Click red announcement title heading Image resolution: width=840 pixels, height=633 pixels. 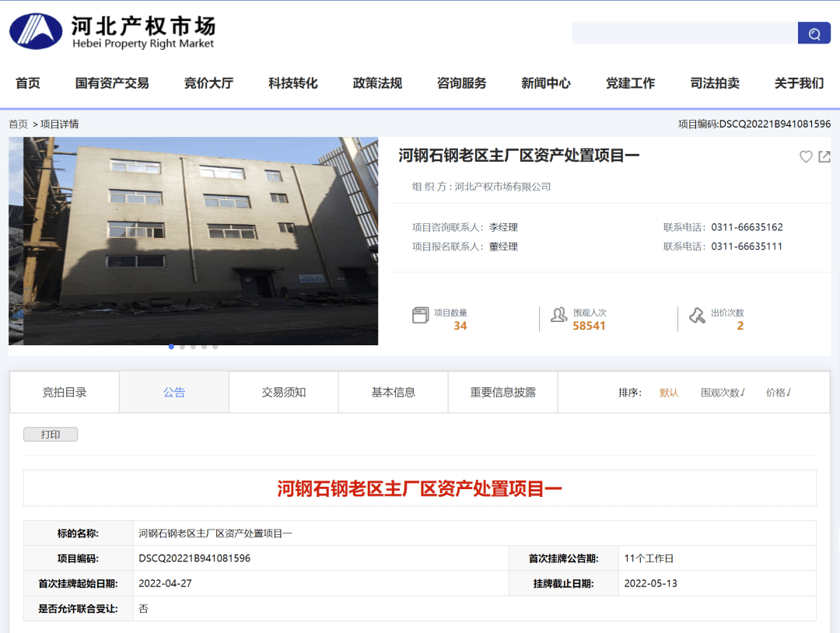(419, 488)
